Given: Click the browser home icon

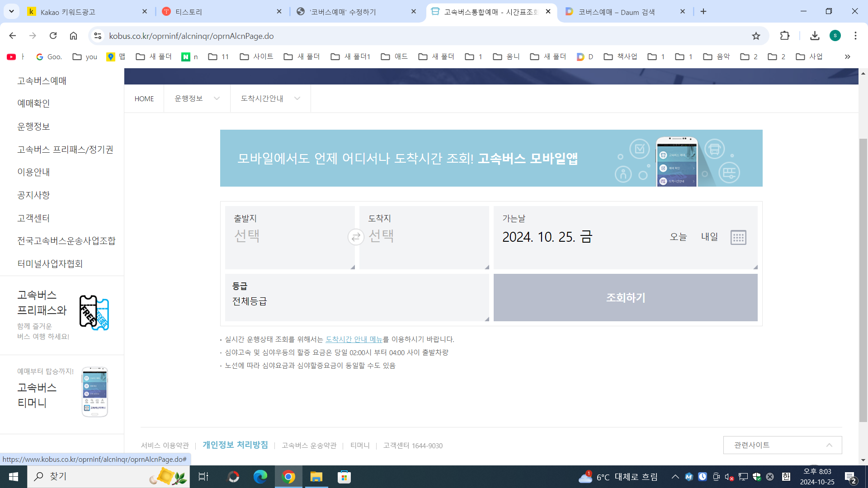Looking at the screenshot, I should tap(73, 36).
